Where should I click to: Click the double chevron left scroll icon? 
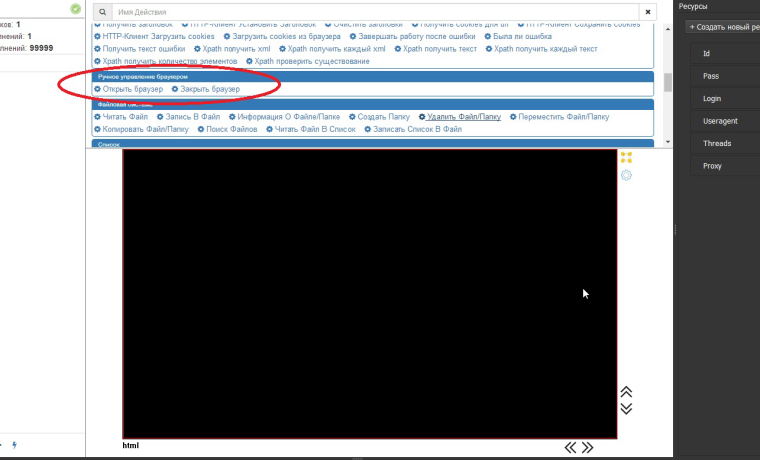571,447
